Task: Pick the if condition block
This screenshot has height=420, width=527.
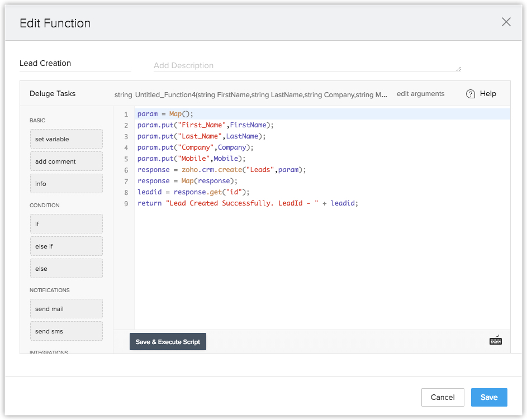Action: (x=66, y=224)
